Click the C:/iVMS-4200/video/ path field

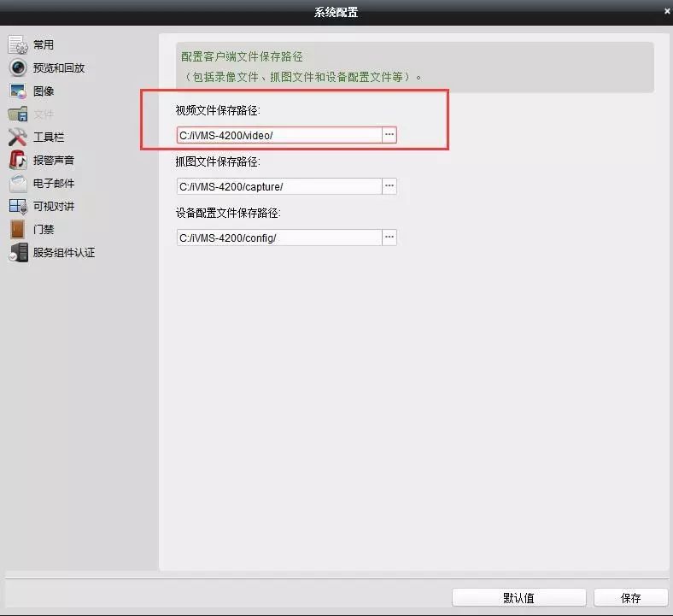coord(278,135)
